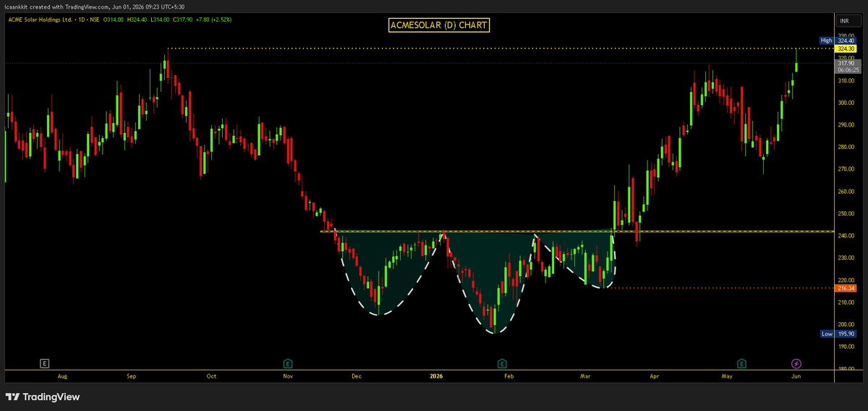Click the 250.00 price scale label
Screen dimensions: 868x411
(x=846, y=214)
